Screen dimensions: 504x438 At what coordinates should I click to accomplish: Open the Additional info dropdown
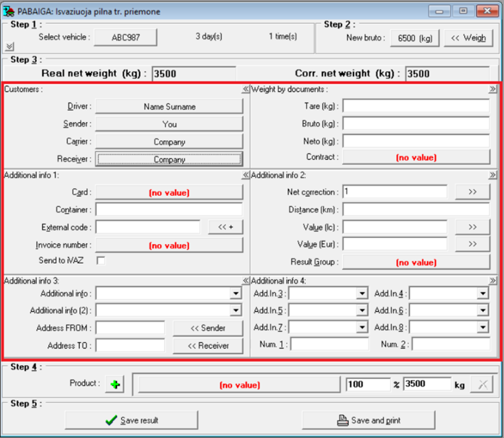click(237, 294)
